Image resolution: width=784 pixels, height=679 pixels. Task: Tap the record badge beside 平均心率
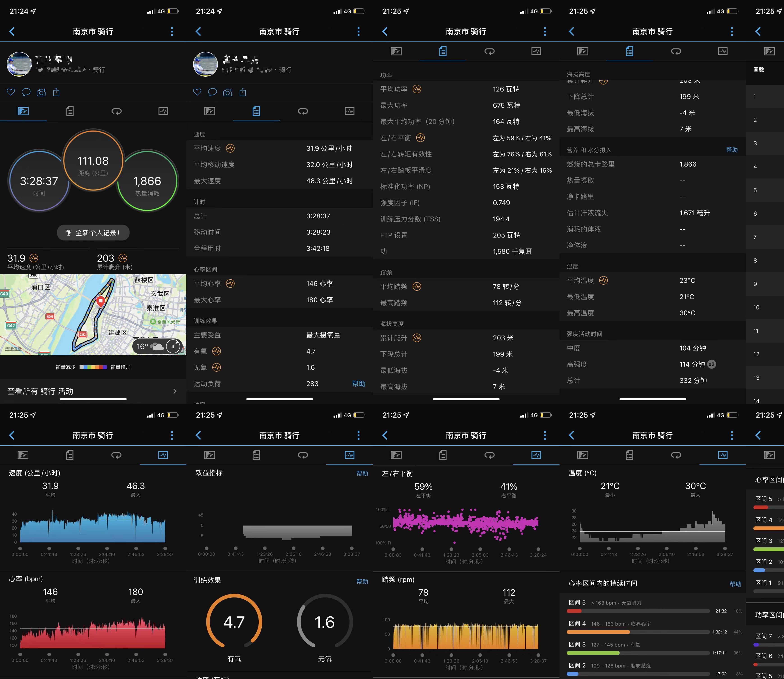230,283
